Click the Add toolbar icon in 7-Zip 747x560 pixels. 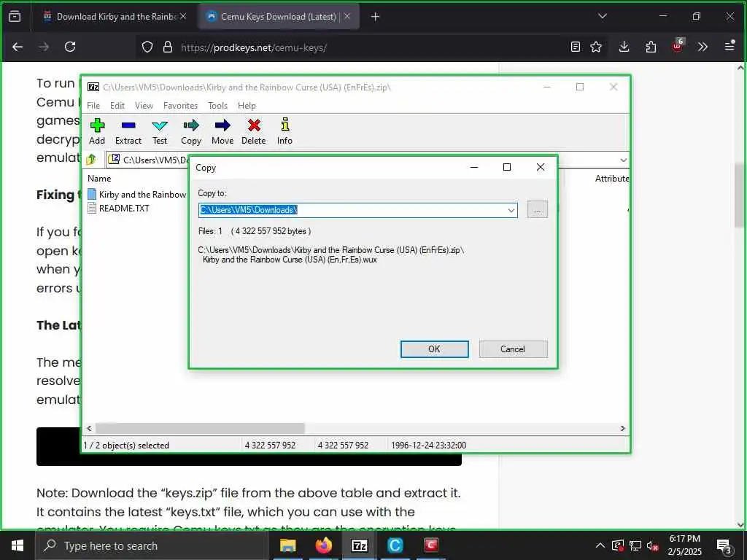point(97,131)
